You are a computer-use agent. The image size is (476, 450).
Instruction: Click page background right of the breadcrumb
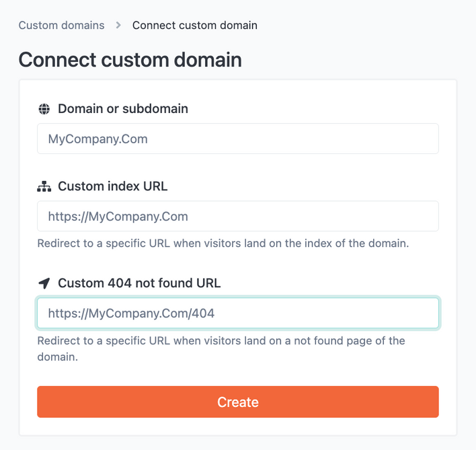[x=364, y=25]
